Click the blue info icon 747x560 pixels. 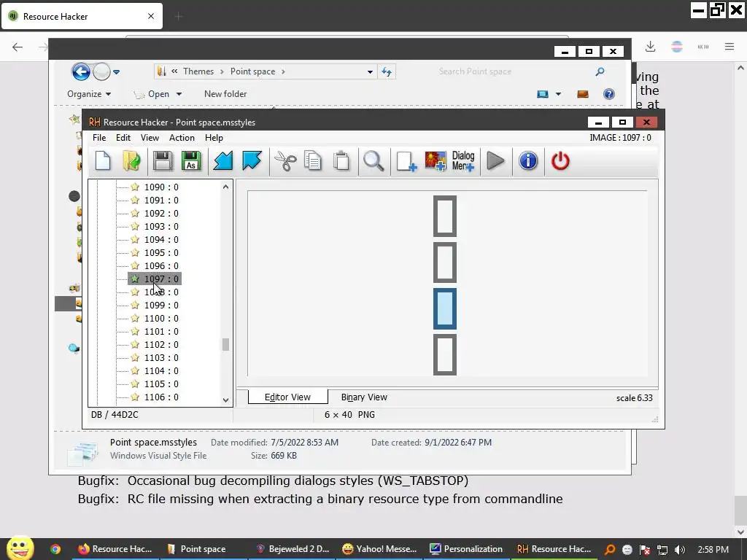tap(528, 161)
